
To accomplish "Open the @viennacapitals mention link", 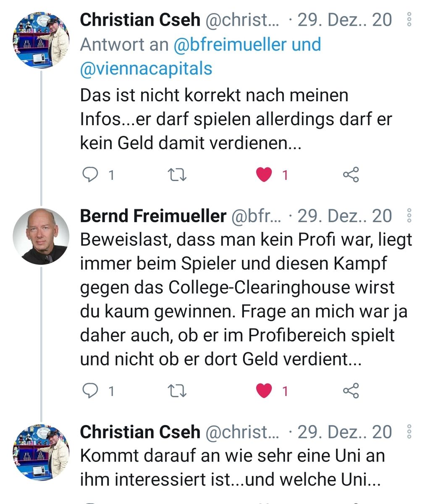I will click(x=146, y=68).
